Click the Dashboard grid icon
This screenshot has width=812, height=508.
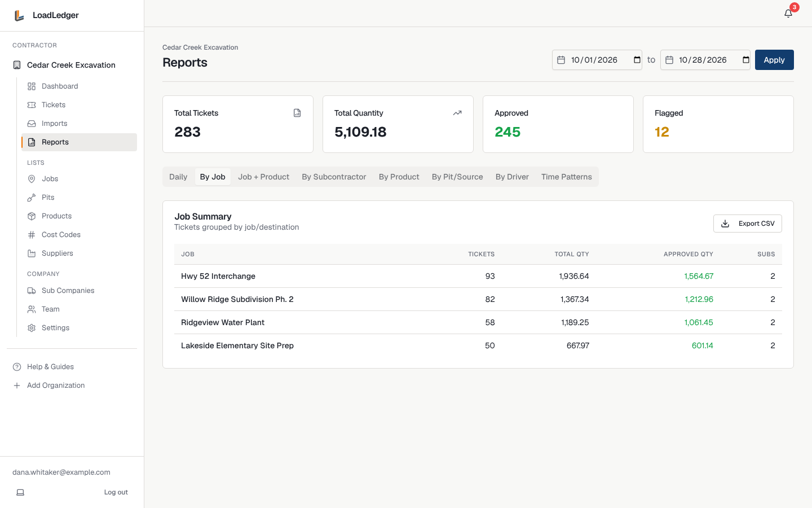click(32, 86)
